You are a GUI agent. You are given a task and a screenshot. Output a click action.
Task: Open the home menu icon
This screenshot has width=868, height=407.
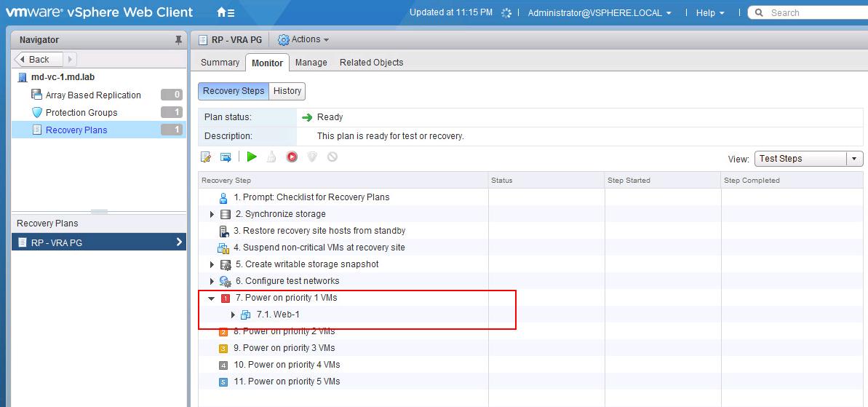[226, 12]
